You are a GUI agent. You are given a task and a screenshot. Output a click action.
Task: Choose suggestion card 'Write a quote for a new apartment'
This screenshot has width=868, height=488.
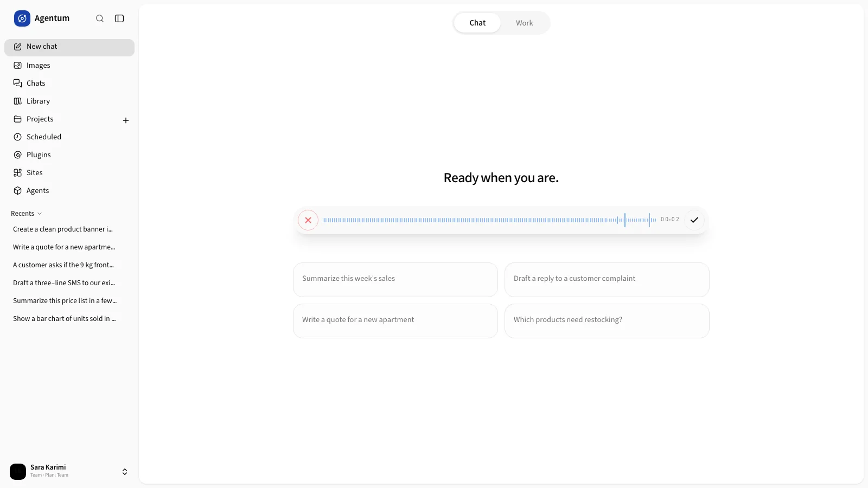(x=395, y=321)
